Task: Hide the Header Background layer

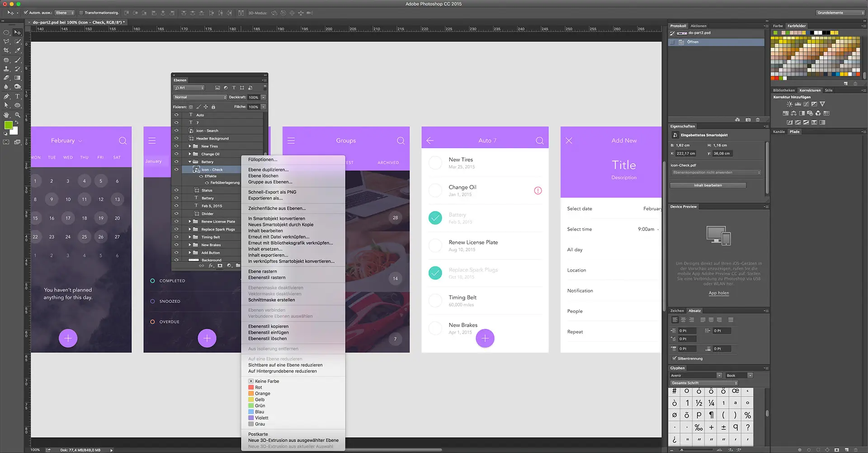Action: pos(176,138)
